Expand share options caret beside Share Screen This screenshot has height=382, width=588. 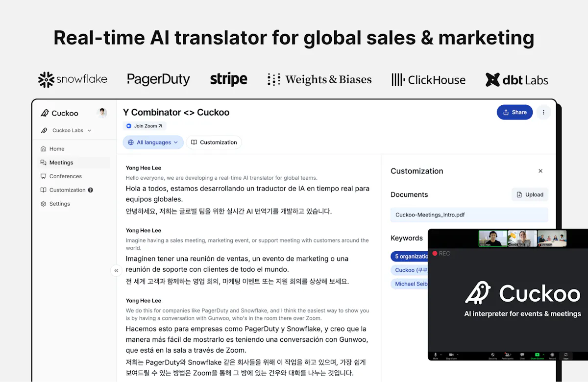point(544,354)
